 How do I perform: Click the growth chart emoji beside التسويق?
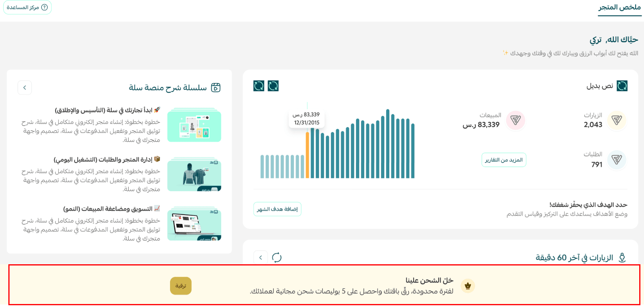(x=157, y=208)
